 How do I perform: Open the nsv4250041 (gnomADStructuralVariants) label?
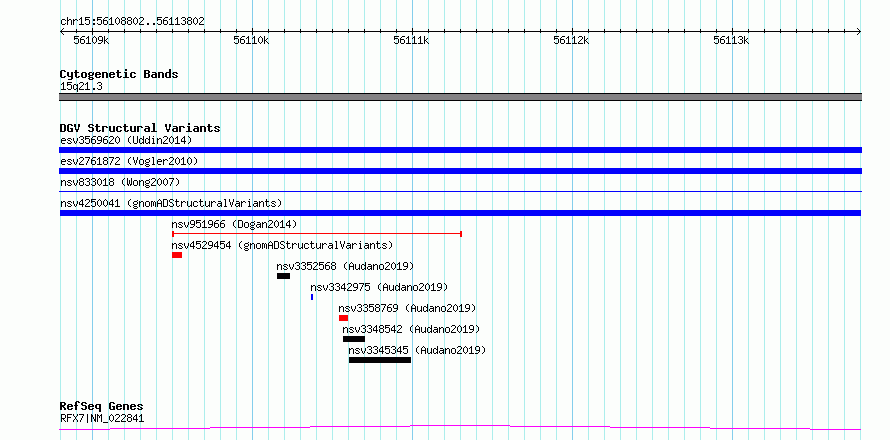click(x=171, y=203)
